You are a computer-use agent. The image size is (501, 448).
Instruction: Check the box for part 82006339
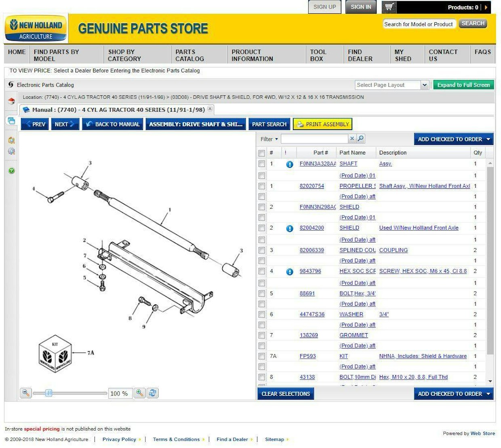[x=261, y=250]
